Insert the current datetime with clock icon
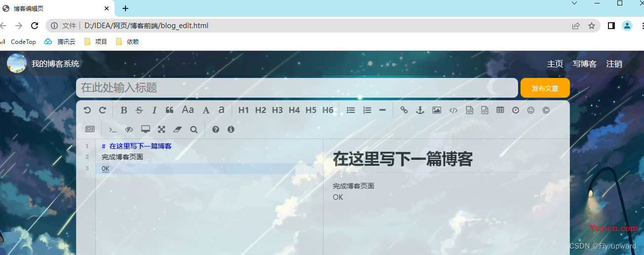Screen dimensions: 644x255 point(516,110)
